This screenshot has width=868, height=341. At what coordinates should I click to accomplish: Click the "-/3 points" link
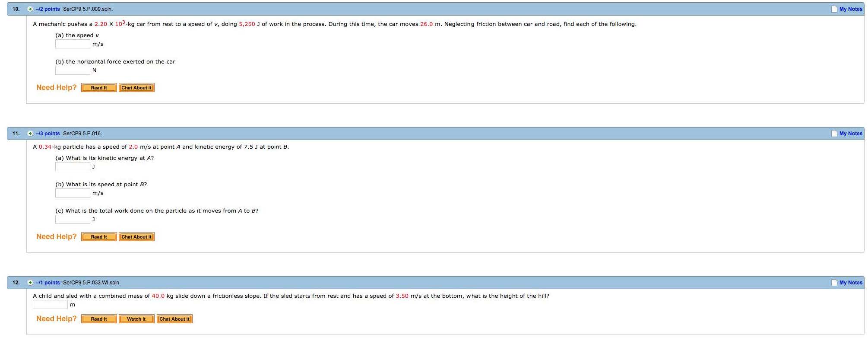(x=48, y=134)
